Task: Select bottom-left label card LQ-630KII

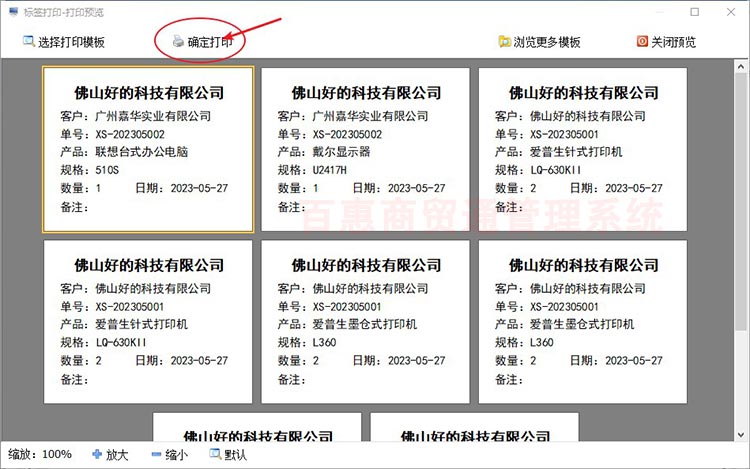Action: tap(148, 322)
